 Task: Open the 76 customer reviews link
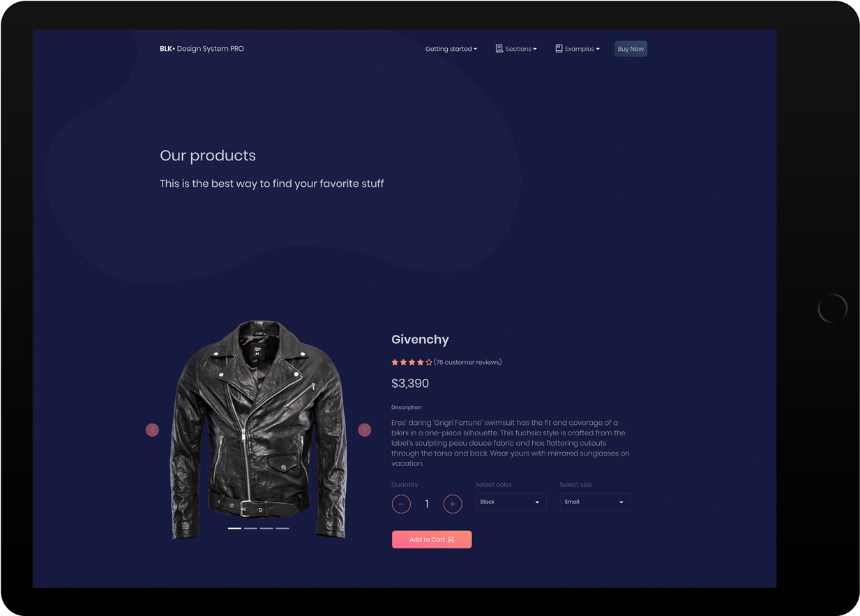pos(468,362)
